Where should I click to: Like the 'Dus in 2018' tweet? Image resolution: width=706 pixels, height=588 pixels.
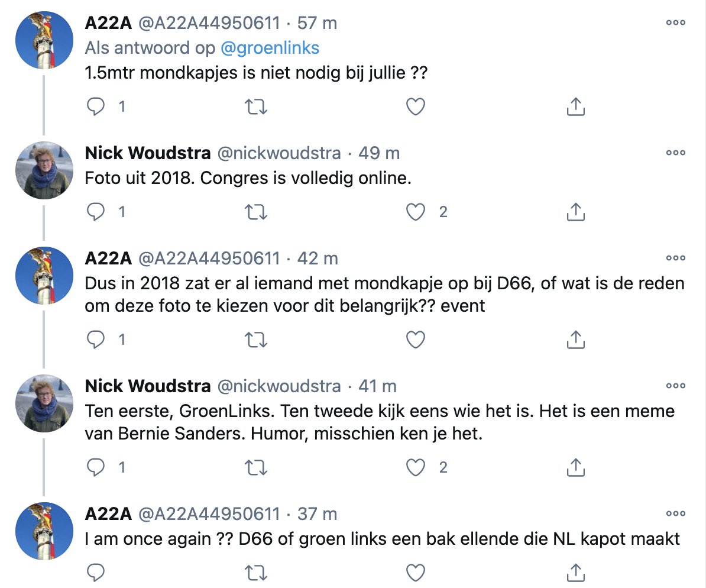coord(416,339)
